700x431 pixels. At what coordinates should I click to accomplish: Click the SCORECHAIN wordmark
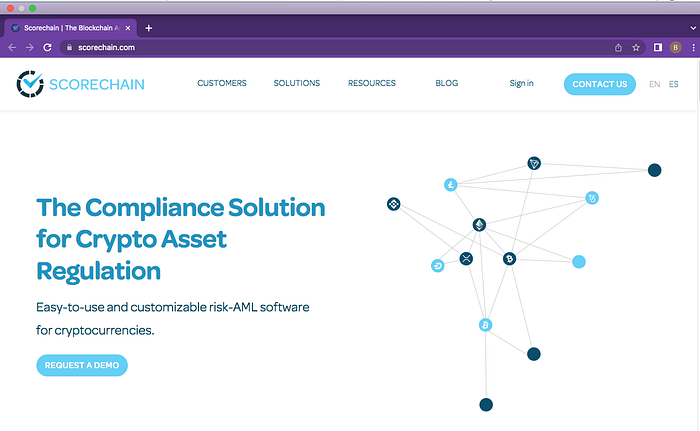[97, 84]
